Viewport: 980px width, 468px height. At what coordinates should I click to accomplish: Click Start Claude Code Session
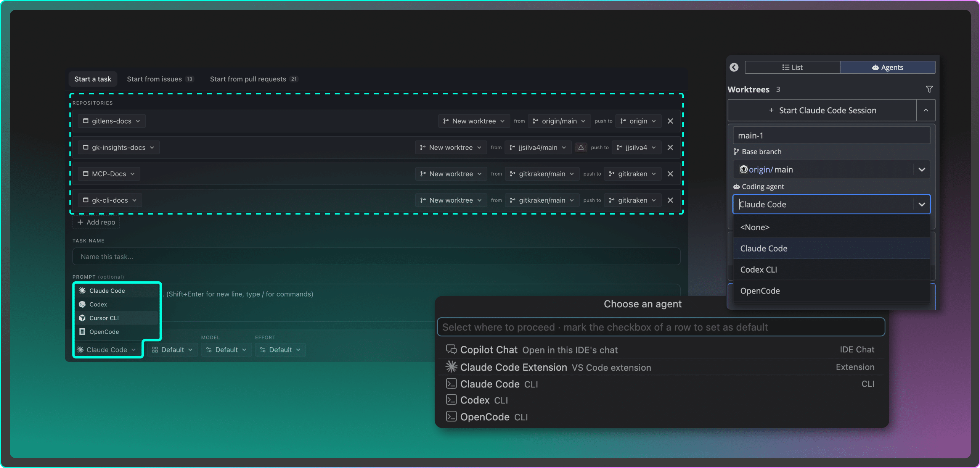pos(822,110)
